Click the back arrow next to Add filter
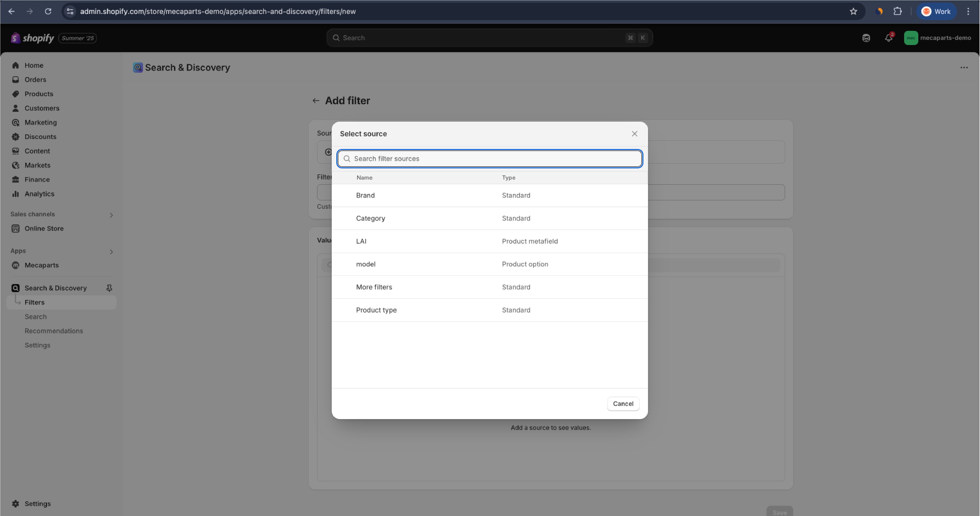This screenshot has width=980, height=516. pos(316,101)
